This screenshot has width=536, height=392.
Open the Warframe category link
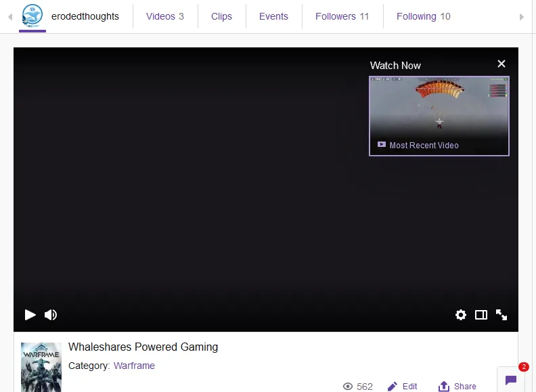tap(134, 366)
